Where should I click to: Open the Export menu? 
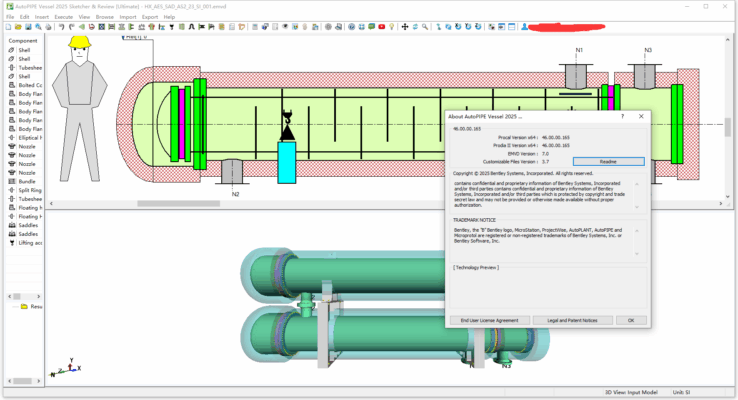tap(150, 17)
